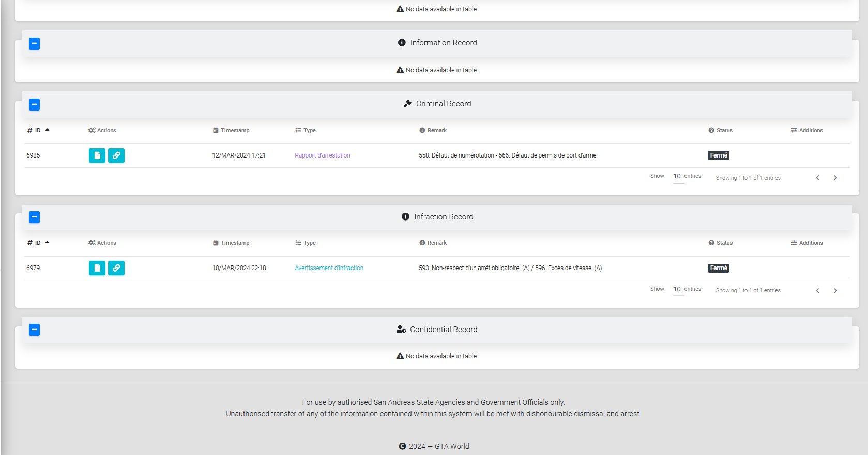Sort Infraction Record by Type column
Viewport: 868px width, 455px height.
pos(306,243)
